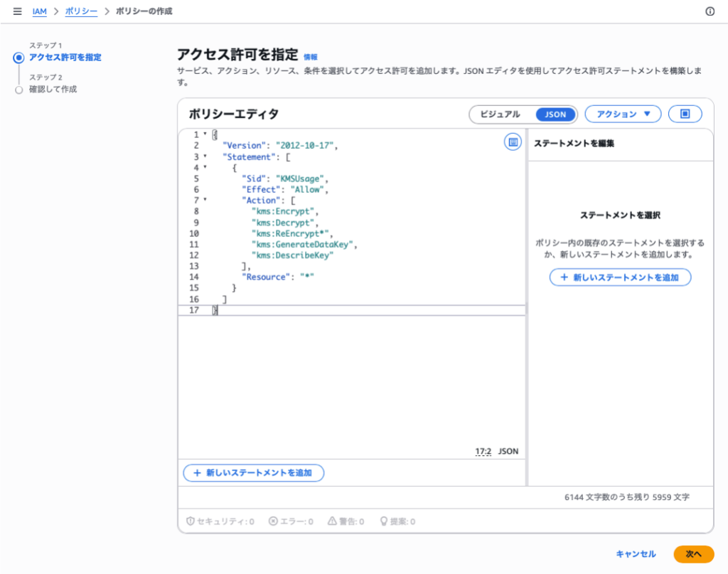This screenshot has width=728, height=574.
Task: Select step 2 確認して作成
Action: point(53,89)
